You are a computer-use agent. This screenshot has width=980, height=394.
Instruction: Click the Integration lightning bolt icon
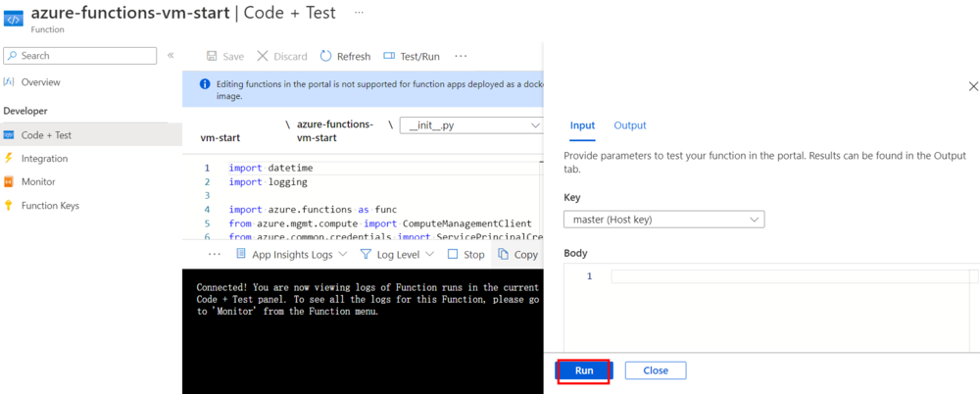(x=9, y=158)
